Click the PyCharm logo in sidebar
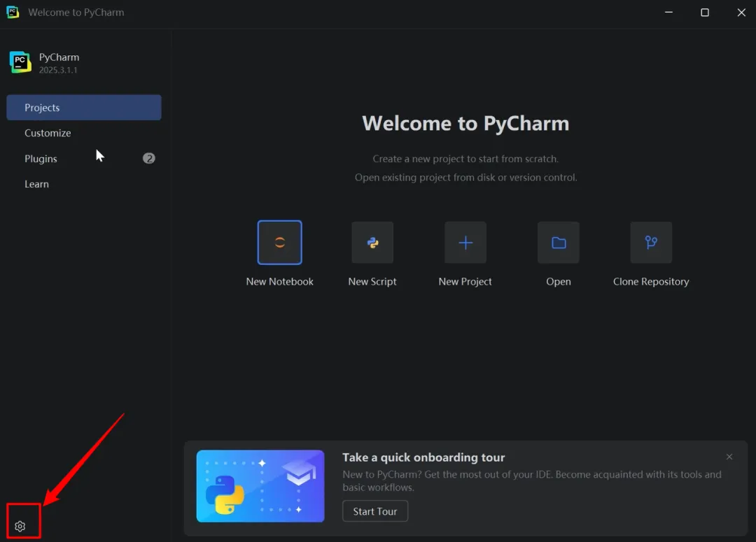Viewport: 756px width, 542px height. 20,62
